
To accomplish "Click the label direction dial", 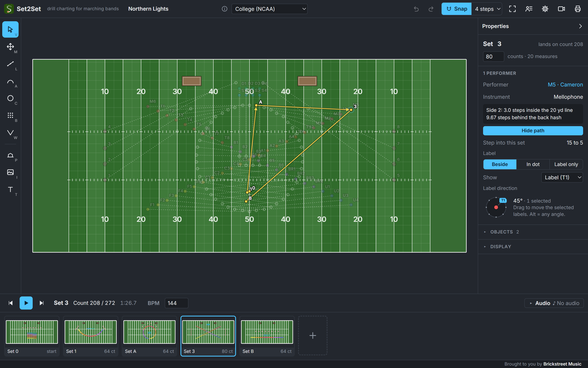I will tap(496, 207).
